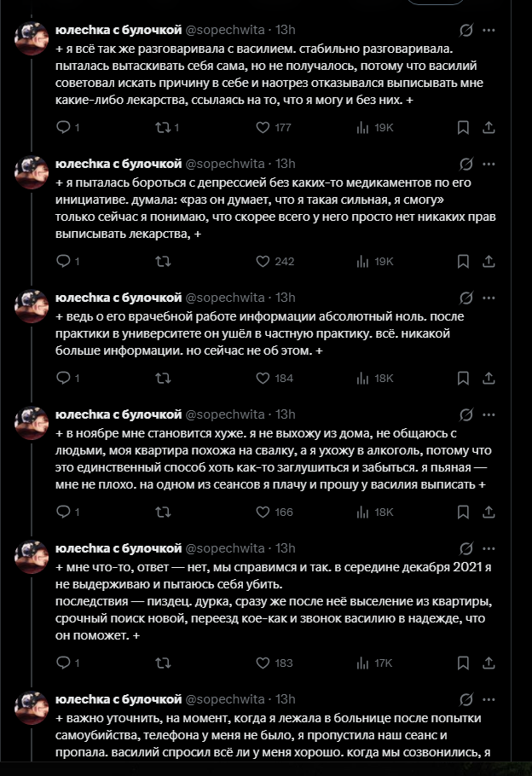The width and height of the screenshot is (532, 776).
Task: Like the tweet with 183 likes
Action: [x=263, y=662]
